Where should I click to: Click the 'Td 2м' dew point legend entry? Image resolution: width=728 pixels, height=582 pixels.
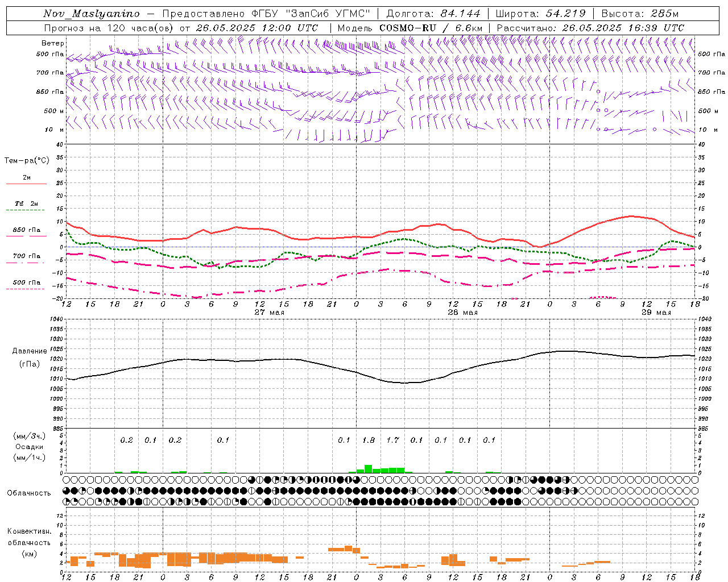click(x=27, y=203)
